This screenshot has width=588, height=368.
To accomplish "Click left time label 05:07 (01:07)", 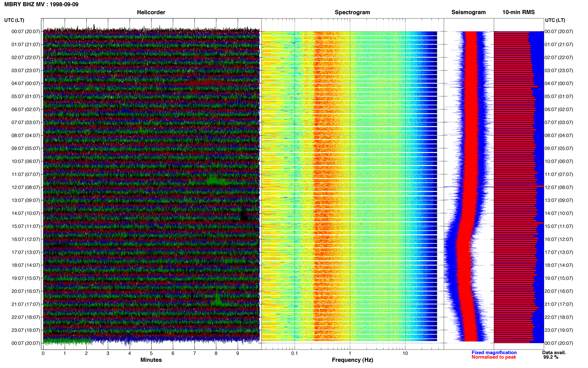I will [x=26, y=96].
